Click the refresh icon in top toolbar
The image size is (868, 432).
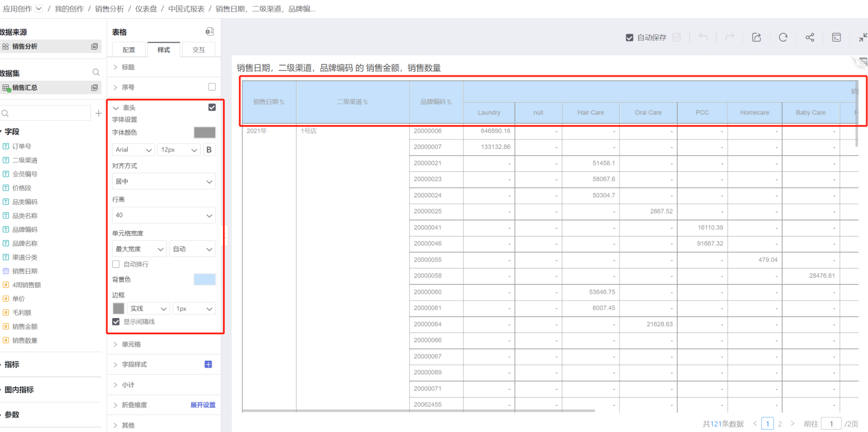point(783,37)
